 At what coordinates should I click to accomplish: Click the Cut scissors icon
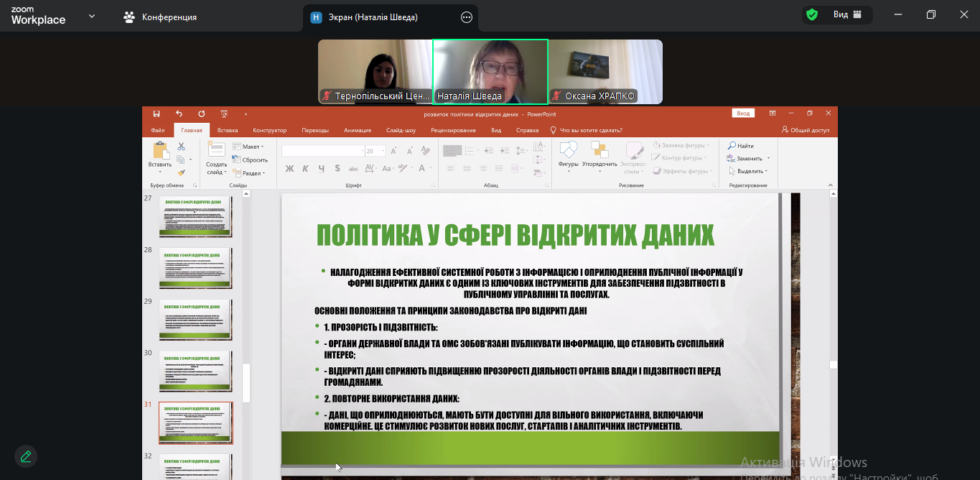181,147
